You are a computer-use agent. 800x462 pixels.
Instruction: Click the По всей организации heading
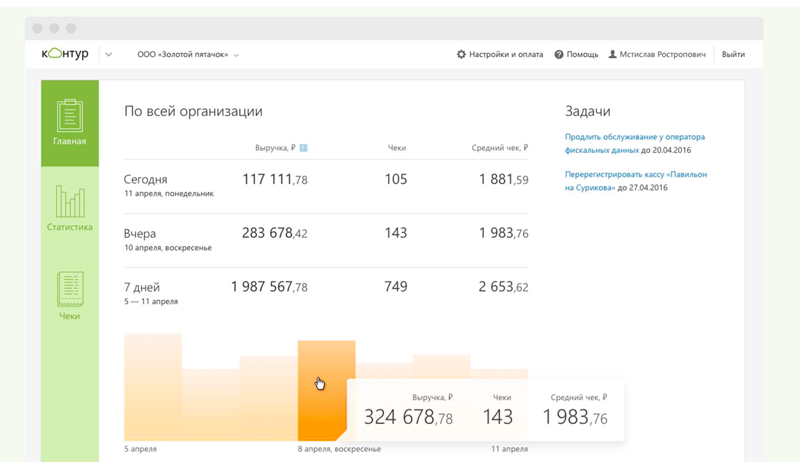[x=193, y=111]
